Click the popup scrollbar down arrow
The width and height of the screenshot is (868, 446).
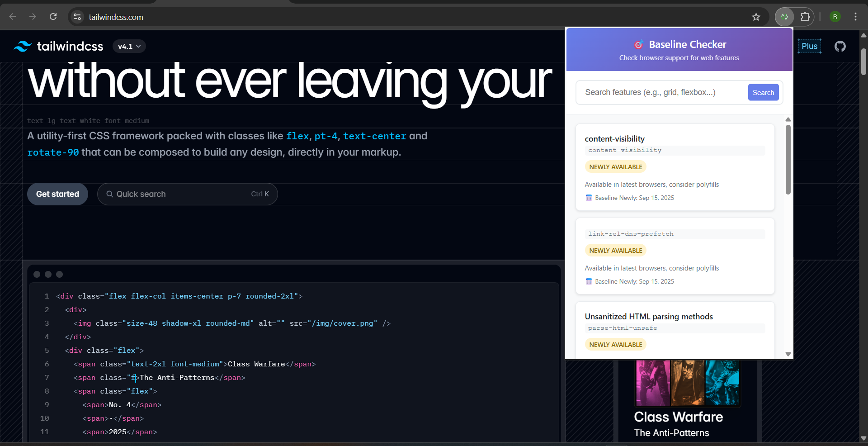coord(788,354)
